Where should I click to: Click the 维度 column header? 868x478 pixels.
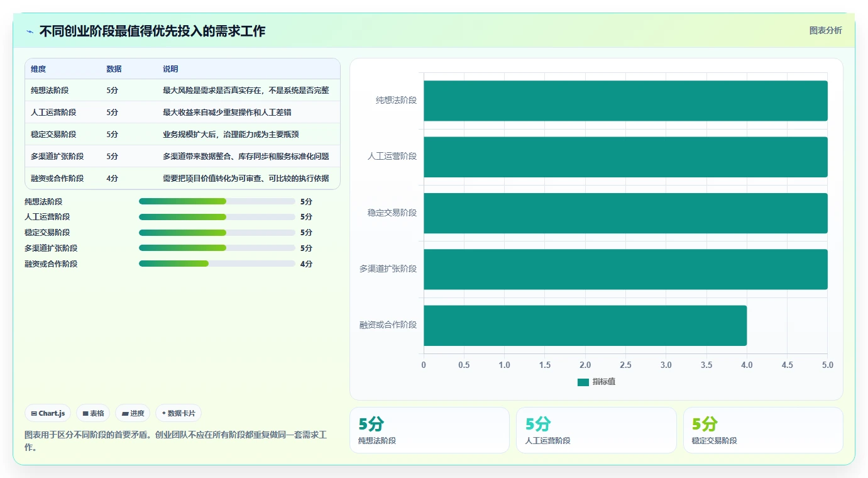tap(38, 69)
